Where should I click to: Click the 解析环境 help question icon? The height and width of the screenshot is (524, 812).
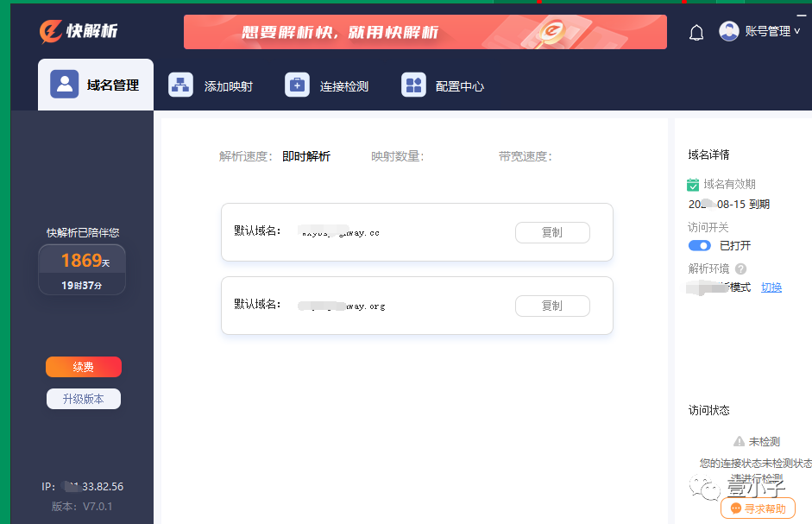741,268
